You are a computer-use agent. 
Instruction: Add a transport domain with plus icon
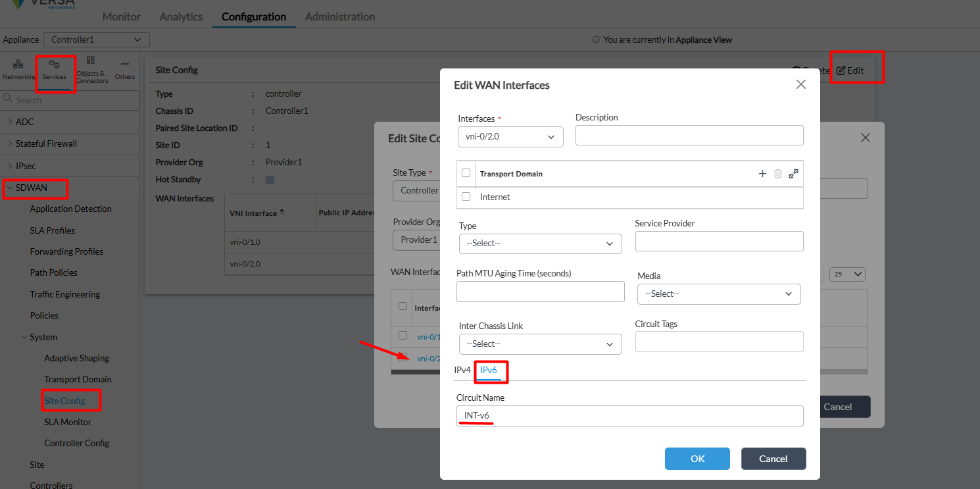[x=762, y=174]
